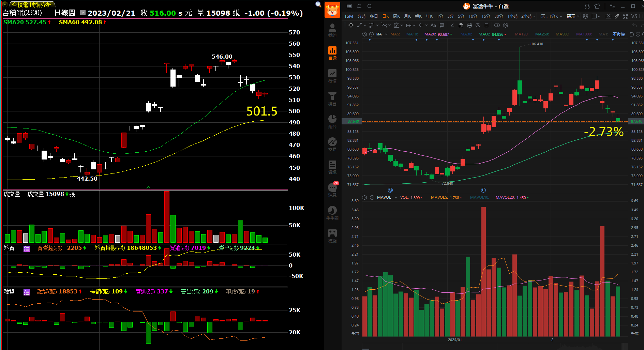This screenshot has height=350, width=644.
Task: Open 融資 detail list icon
Action: pyautogui.click(x=27, y=292)
